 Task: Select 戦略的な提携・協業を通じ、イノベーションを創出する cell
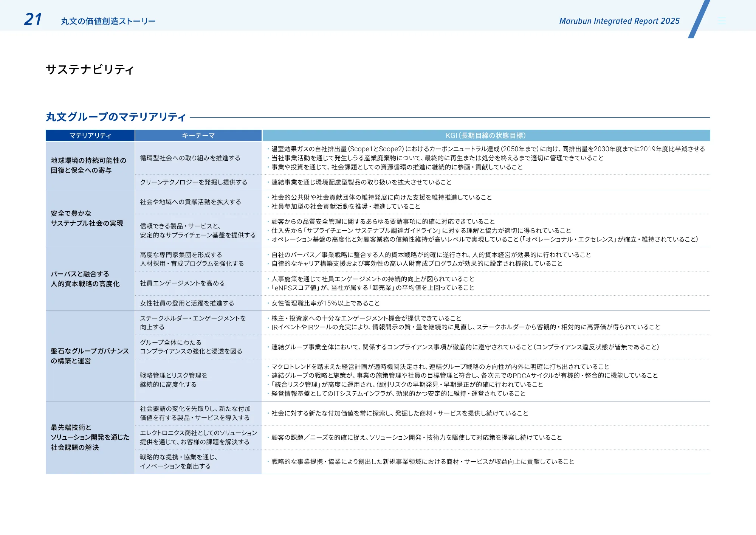pos(178,461)
